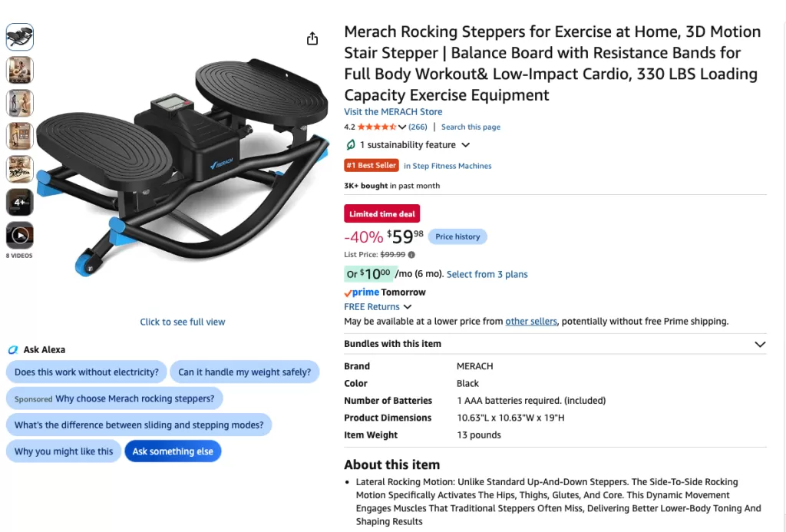786x532 pixels.
Task: Open the 4+ more images thumbnail
Action: [x=20, y=202]
